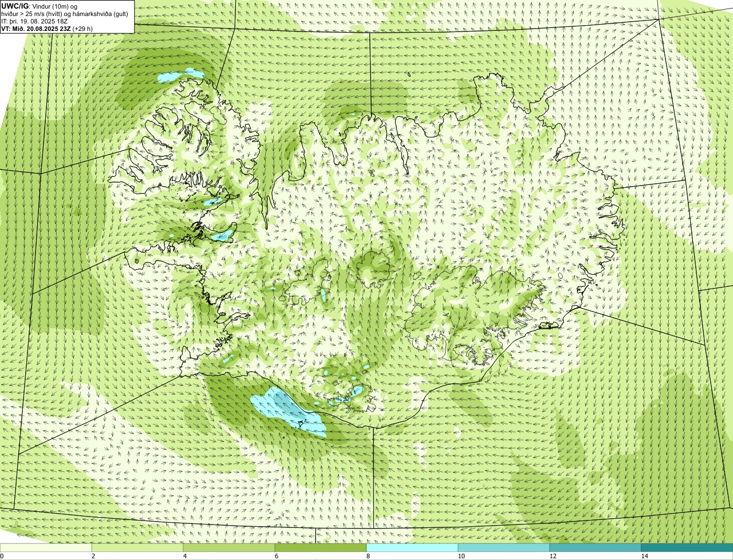The image size is (733, 560).
Task: Click the 12–14 m/s teal legend swatch
Action: click(596, 547)
